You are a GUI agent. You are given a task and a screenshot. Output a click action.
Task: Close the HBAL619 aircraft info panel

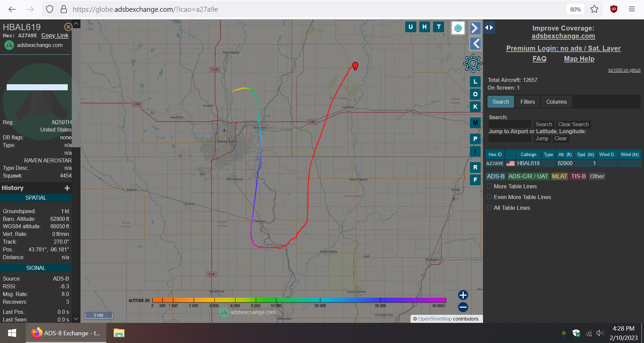[68, 27]
